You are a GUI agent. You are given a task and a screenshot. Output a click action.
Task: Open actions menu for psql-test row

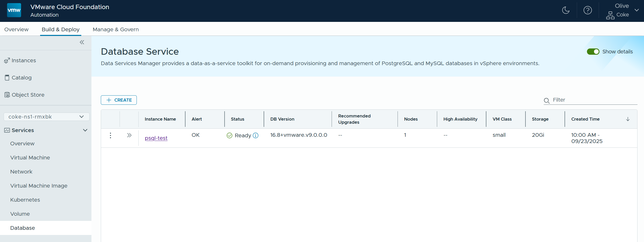point(110,135)
